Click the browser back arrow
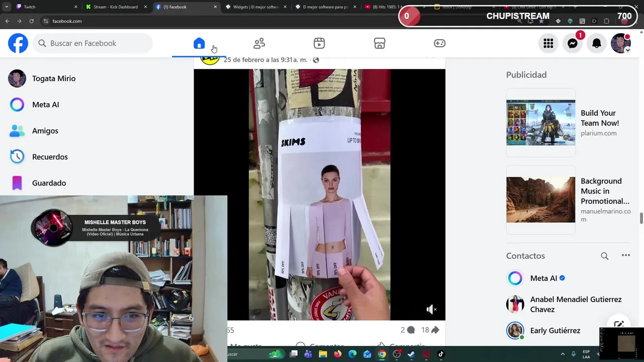The height and width of the screenshot is (362, 644). [x=7, y=21]
